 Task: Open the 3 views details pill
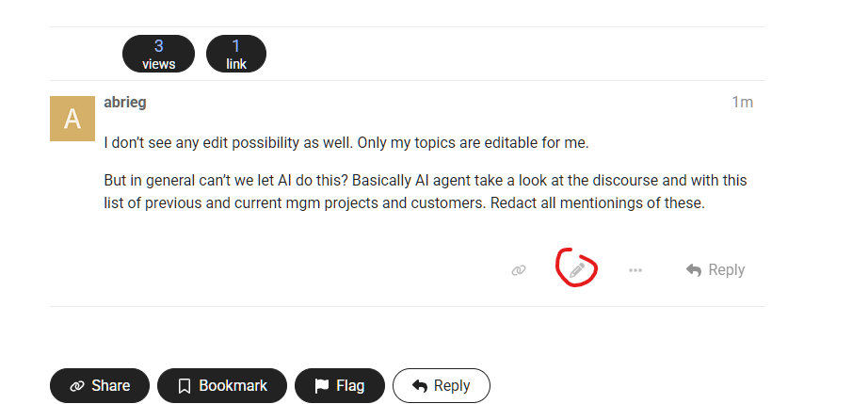pos(158,54)
